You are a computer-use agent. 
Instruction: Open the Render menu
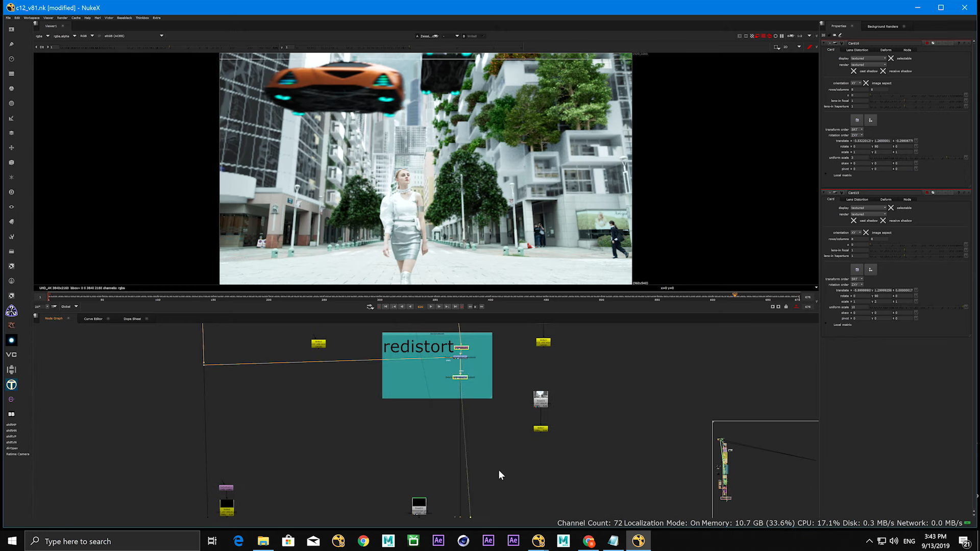pyautogui.click(x=62, y=18)
